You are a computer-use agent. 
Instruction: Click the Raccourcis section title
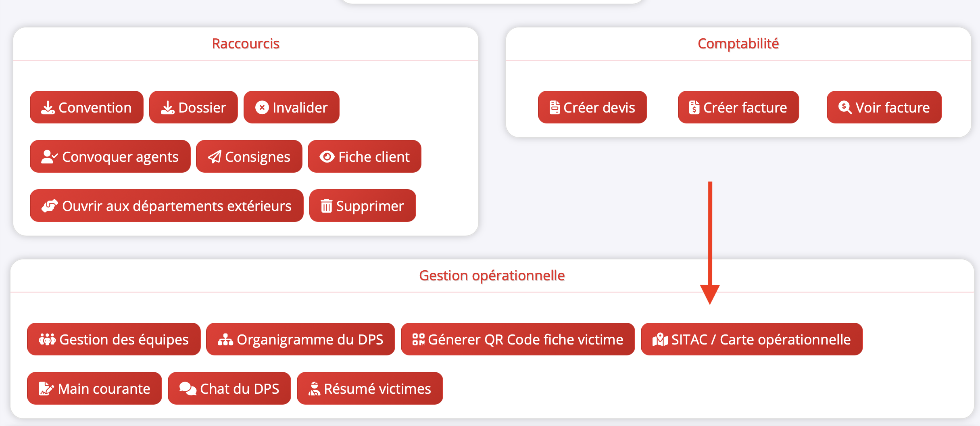pos(246,44)
